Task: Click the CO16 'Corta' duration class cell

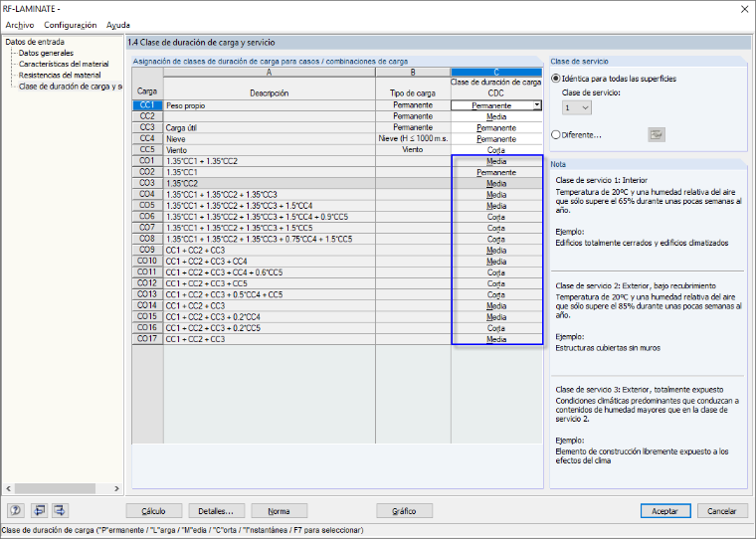Action: [x=496, y=328]
